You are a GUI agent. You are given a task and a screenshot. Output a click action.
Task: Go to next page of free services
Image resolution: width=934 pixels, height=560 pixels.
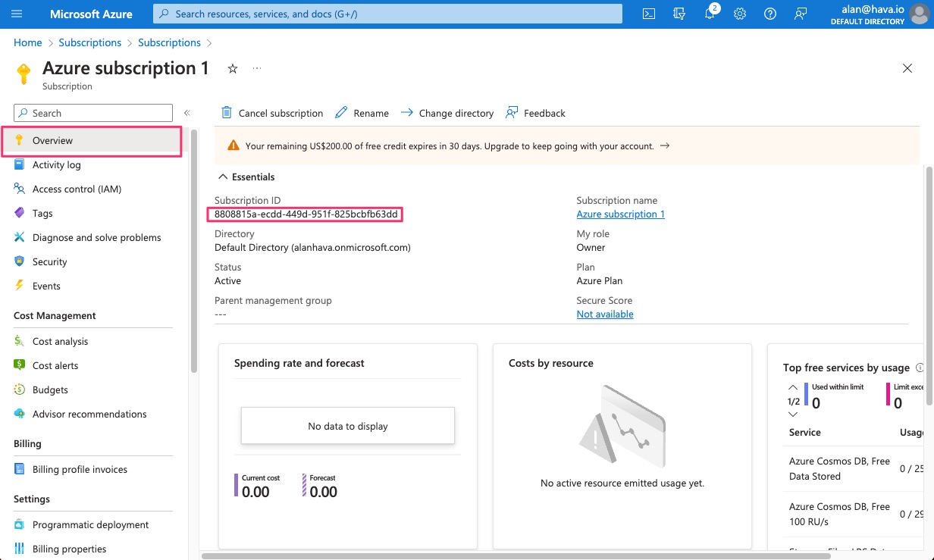pos(793,415)
